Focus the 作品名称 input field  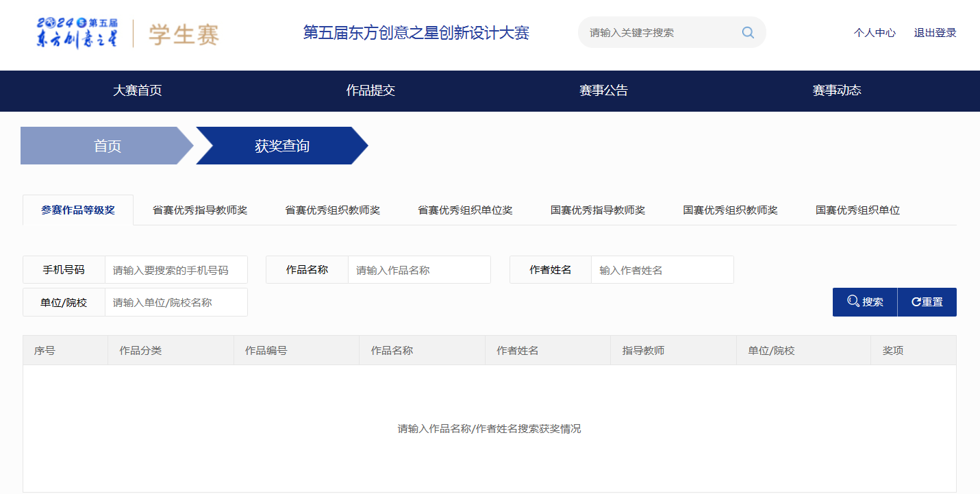click(x=418, y=270)
